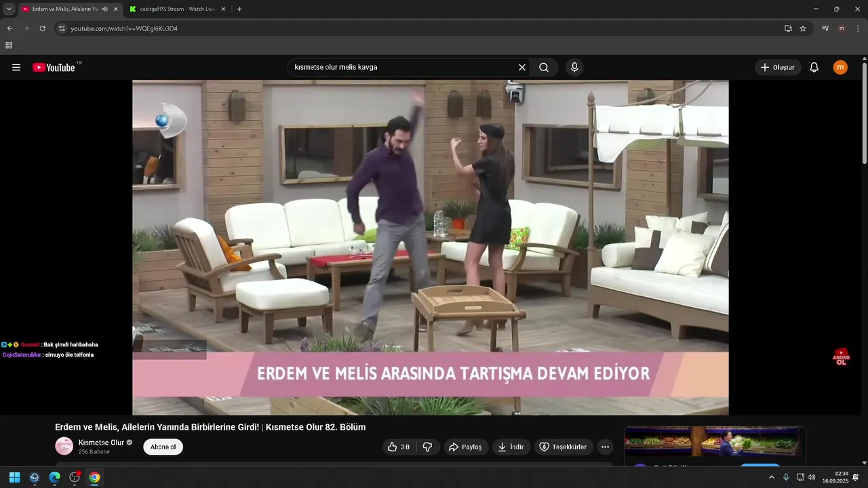Open the taskbar clock and date
868x488 pixels.
[835, 477]
